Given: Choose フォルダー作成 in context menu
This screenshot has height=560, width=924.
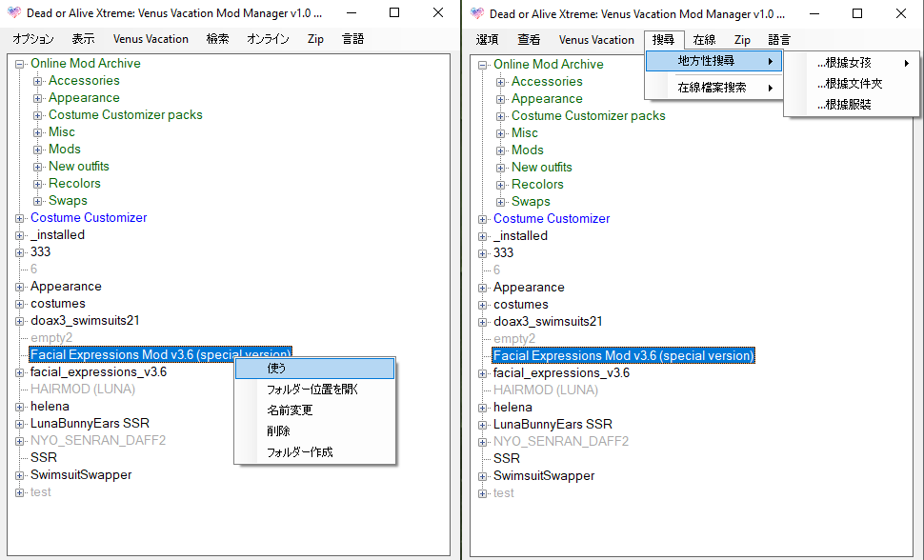Looking at the screenshot, I should [314, 452].
